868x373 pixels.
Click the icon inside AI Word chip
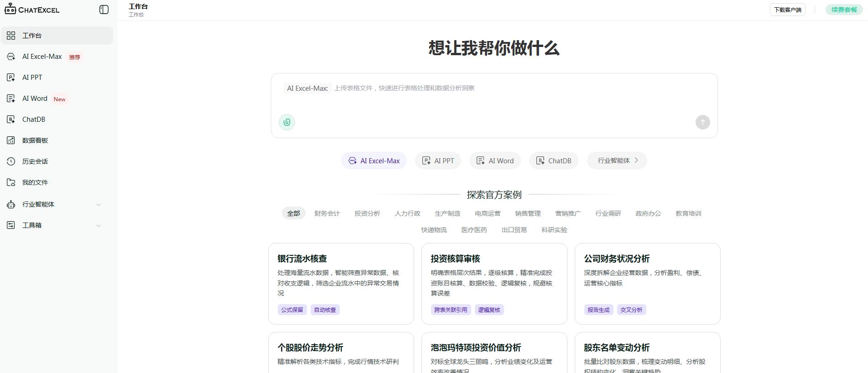pyautogui.click(x=480, y=161)
